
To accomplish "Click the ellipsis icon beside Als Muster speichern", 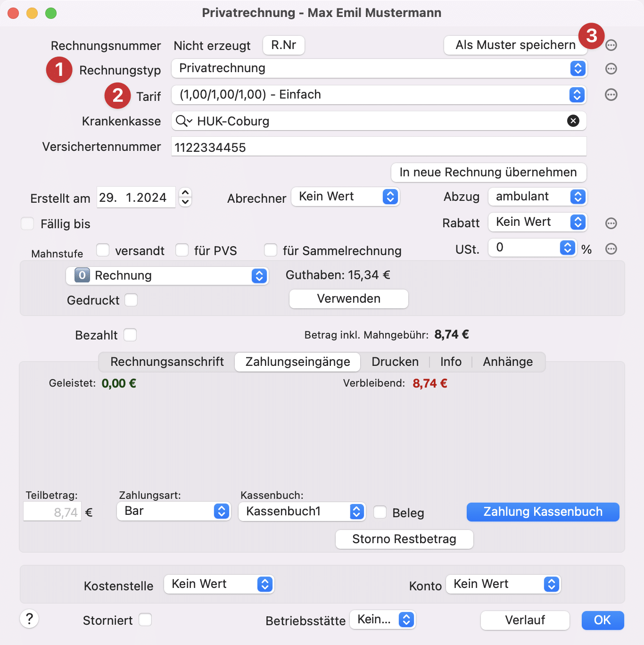I will click(611, 45).
